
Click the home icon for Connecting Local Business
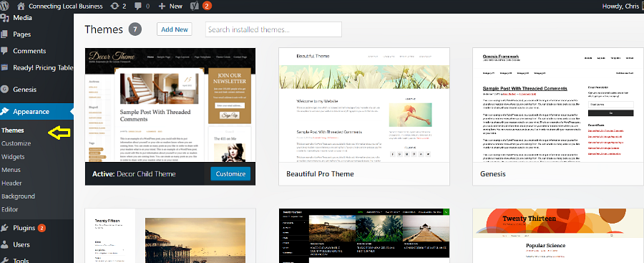(x=21, y=6)
